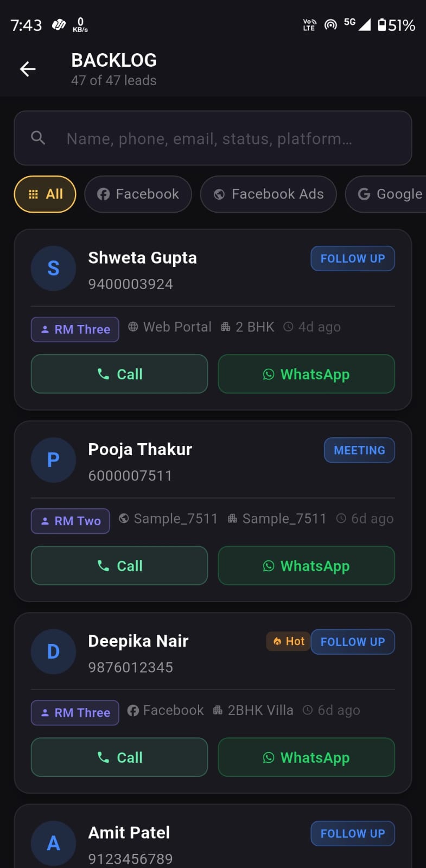Tap Pooja Thakur's MEETING status badge
The image size is (426, 868).
point(359,450)
